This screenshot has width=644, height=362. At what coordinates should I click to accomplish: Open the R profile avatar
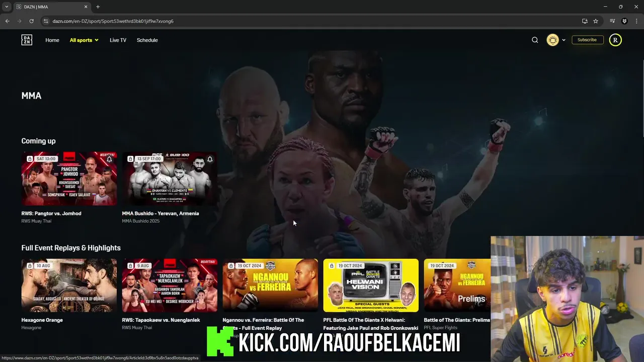[615, 40]
